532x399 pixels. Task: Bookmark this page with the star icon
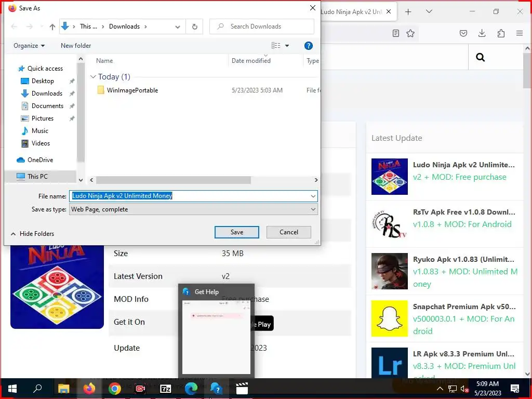click(410, 33)
